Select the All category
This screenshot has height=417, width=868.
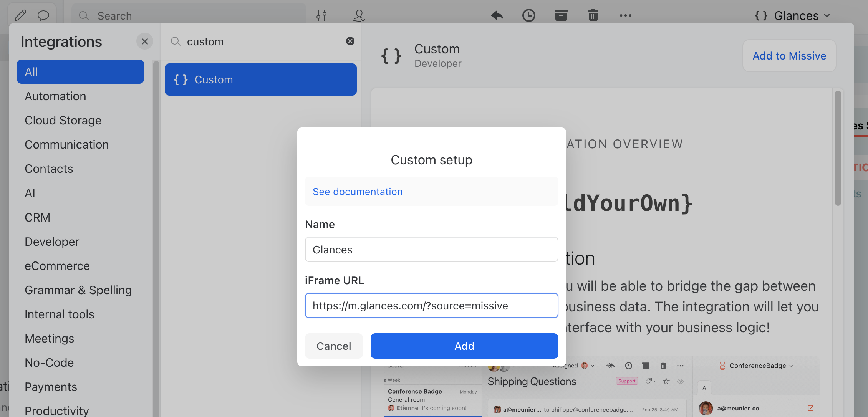click(x=80, y=72)
